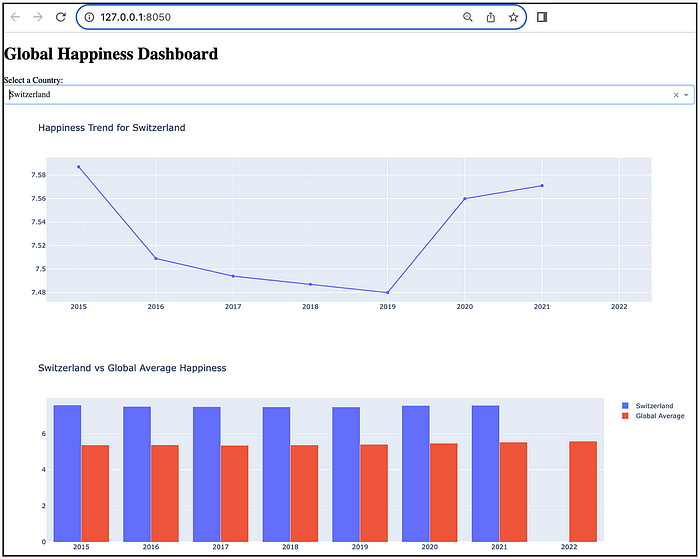This screenshot has height=559, width=700.
Task: Click the Global Happiness Dashboard heading
Action: (x=111, y=54)
